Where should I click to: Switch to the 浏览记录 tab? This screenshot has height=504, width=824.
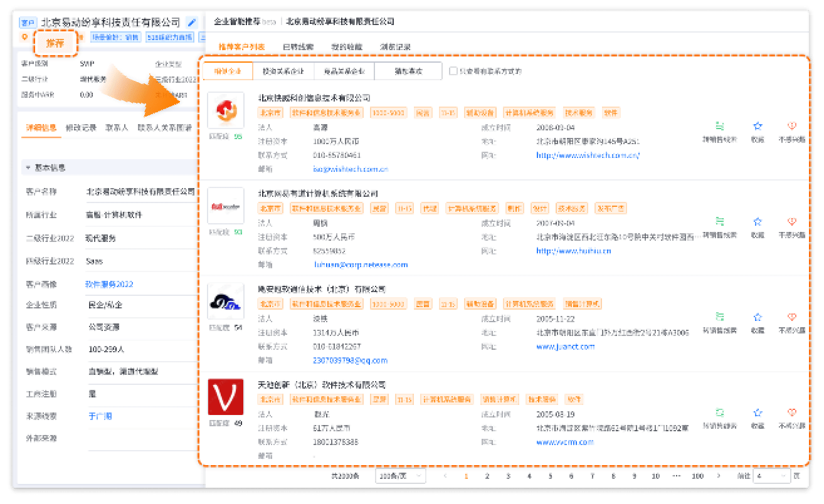pyautogui.click(x=395, y=47)
